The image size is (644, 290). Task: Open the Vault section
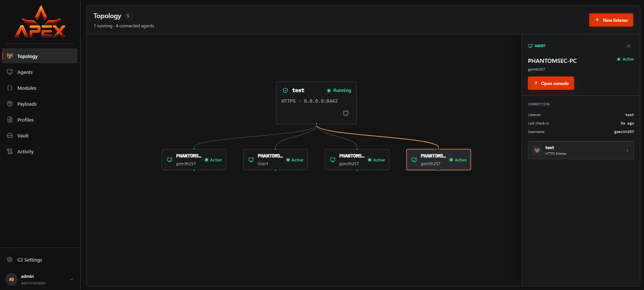[40, 136]
